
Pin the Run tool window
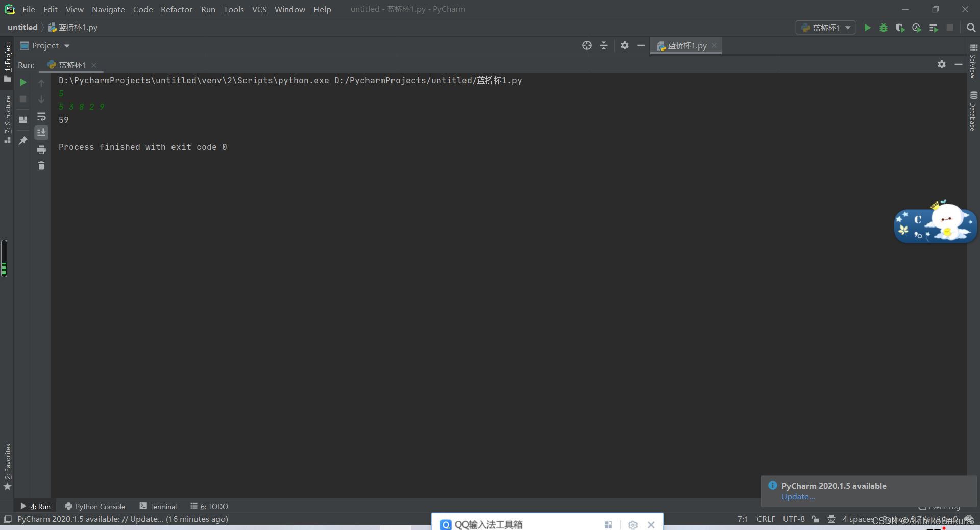tap(23, 140)
